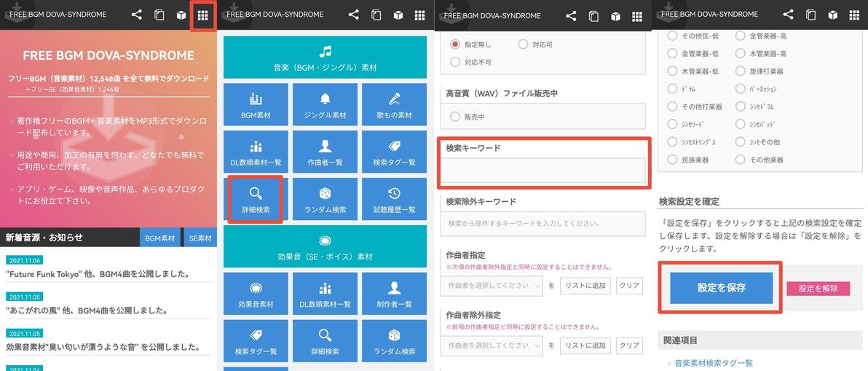
Task: Click クリア under 作曲者除外指定
Action: [x=629, y=345]
